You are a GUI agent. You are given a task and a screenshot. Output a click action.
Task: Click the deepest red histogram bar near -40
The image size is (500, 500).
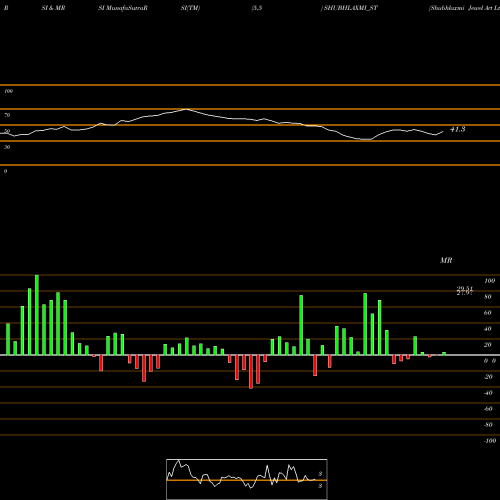[x=251, y=372]
